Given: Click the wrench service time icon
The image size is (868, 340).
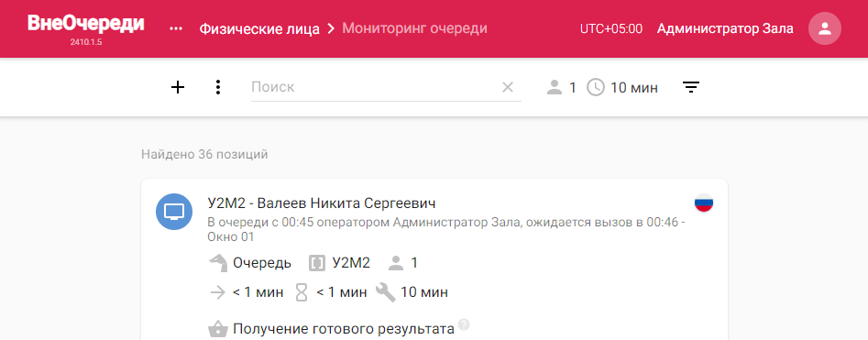Looking at the screenshot, I should click(385, 292).
